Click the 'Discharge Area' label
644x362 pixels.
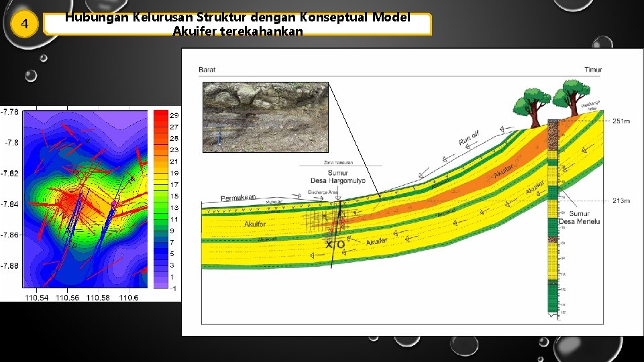(323, 192)
